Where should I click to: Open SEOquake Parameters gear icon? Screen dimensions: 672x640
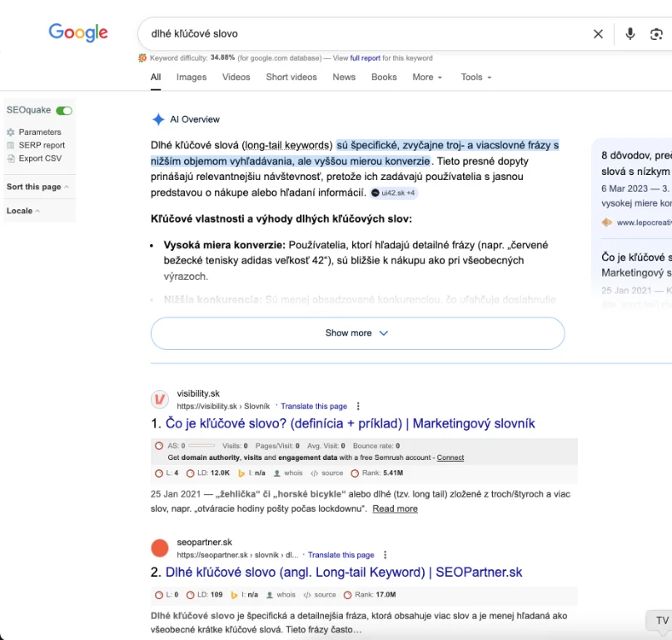point(11,132)
